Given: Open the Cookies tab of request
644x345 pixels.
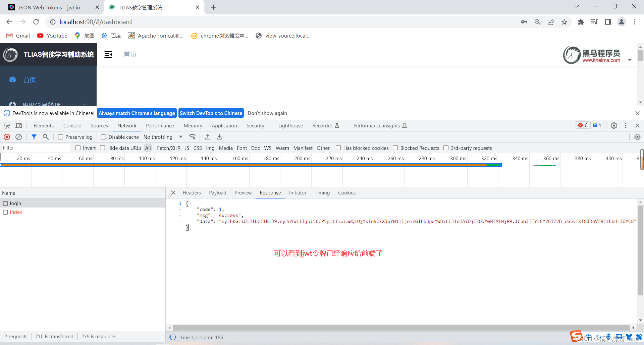Looking at the screenshot, I should tap(347, 193).
